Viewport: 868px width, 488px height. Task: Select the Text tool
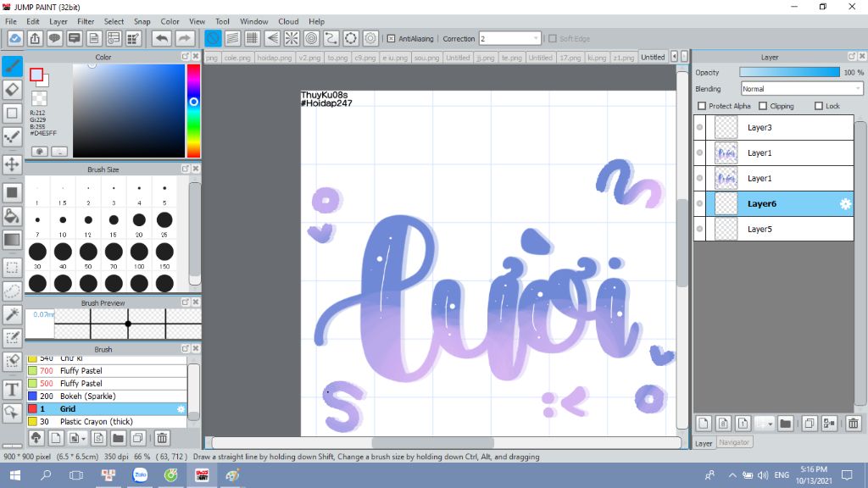pyautogui.click(x=12, y=390)
